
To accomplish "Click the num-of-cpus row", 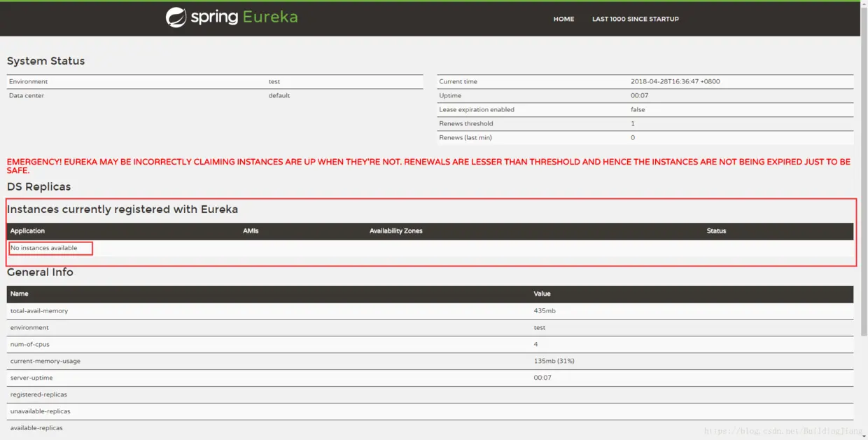I will pyautogui.click(x=430, y=344).
